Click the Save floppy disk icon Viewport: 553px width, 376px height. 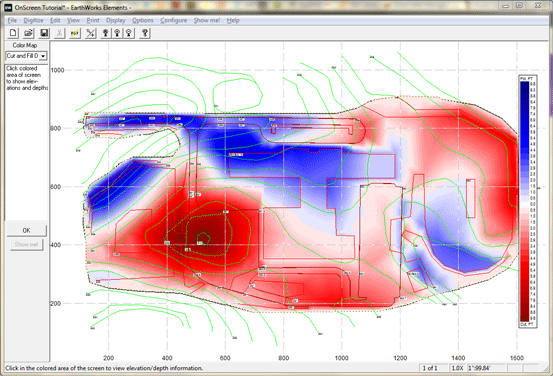(44, 33)
